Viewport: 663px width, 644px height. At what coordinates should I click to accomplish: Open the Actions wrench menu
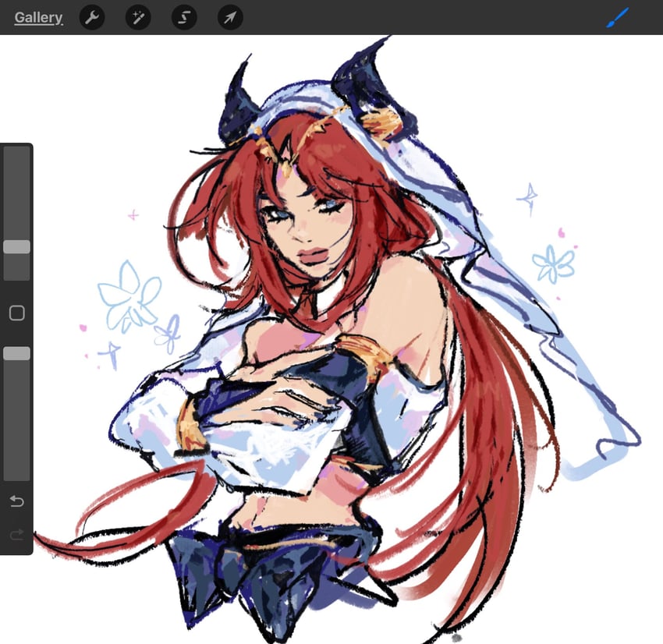[92, 18]
